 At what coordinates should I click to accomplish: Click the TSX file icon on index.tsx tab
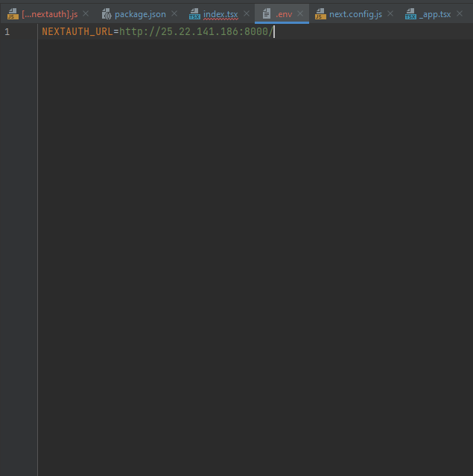pyautogui.click(x=194, y=14)
